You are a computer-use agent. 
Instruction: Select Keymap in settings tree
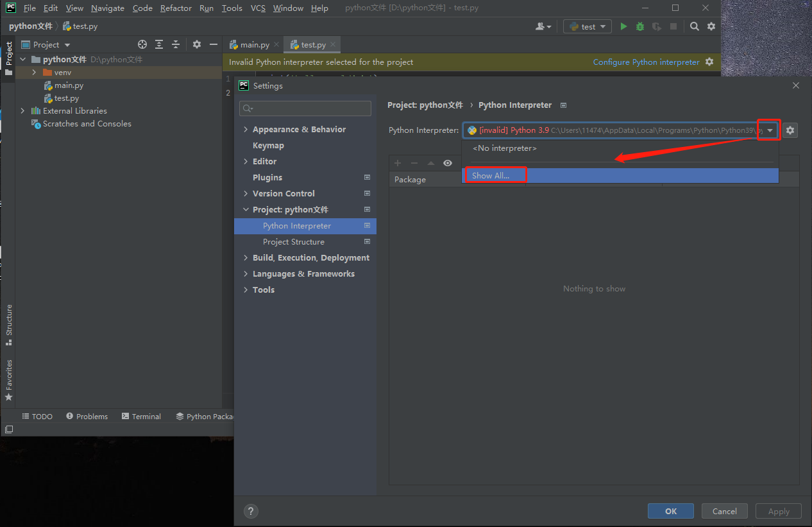pyautogui.click(x=268, y=145)
